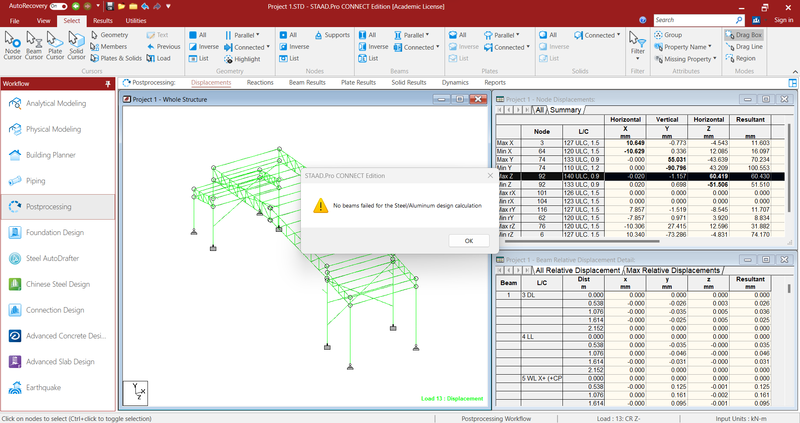Viewport: 800px width, 423px height.
Task: Open Connected dropdown in Beams group
Action: pyautogui.click(x=416, y=47)
